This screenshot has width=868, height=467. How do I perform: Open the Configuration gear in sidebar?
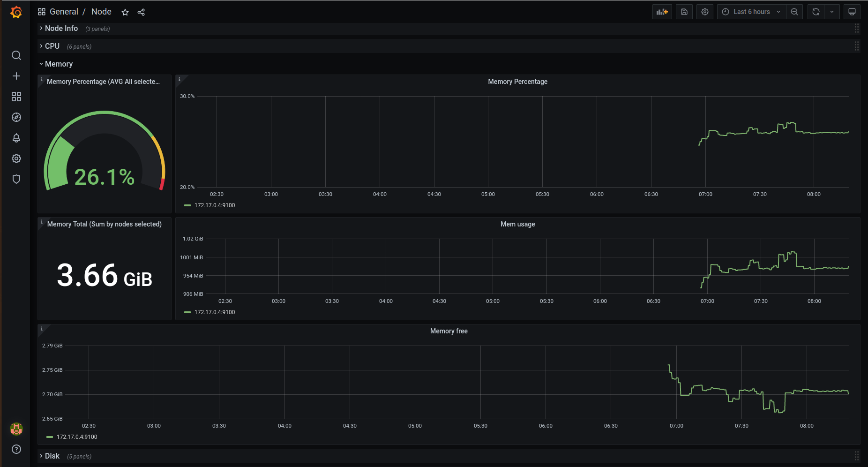click(16, 158)
